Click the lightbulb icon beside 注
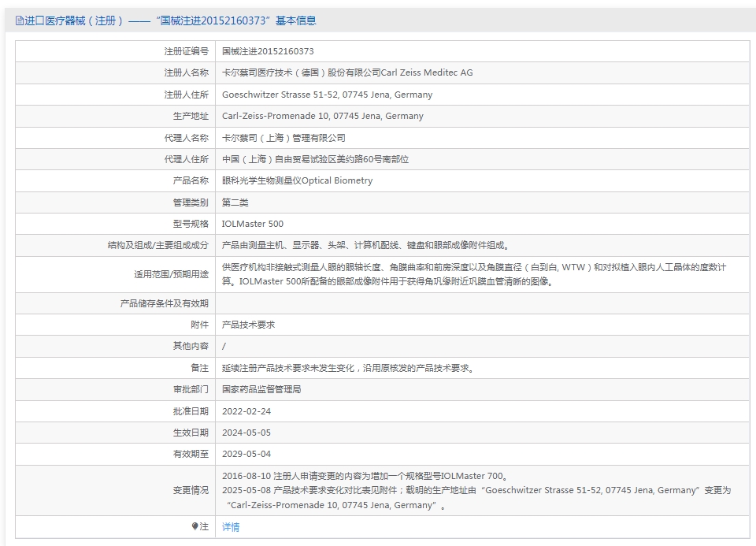This screenshot has height=546, width=756. (195, 526)
